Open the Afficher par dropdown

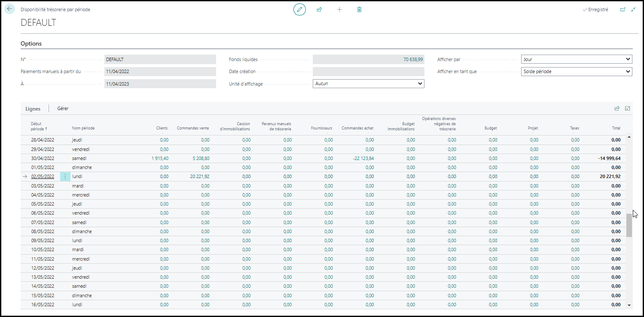pyautogui.click(x=577, y=59)
